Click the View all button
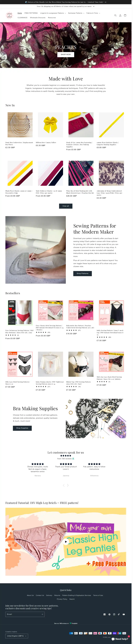 tap(66, 206)
